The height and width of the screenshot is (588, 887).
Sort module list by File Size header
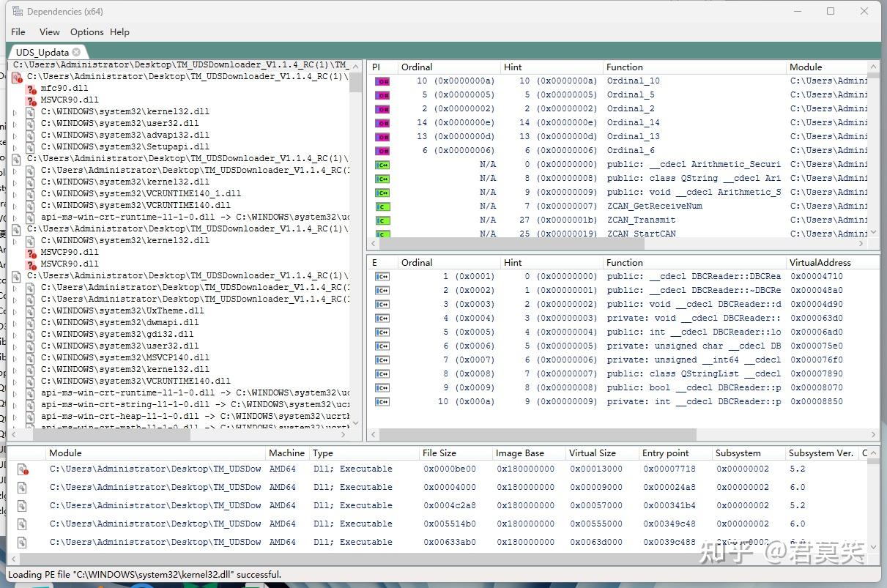pos(439,453)
